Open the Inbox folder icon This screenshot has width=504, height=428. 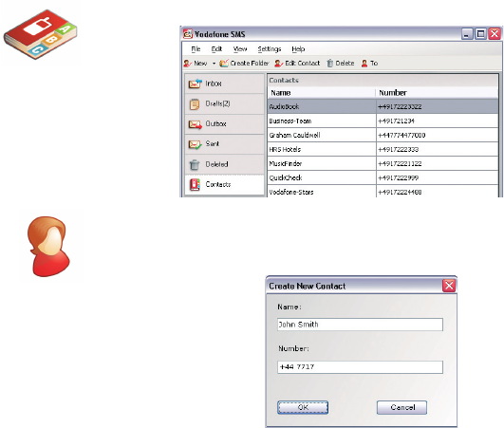point(196,84)
